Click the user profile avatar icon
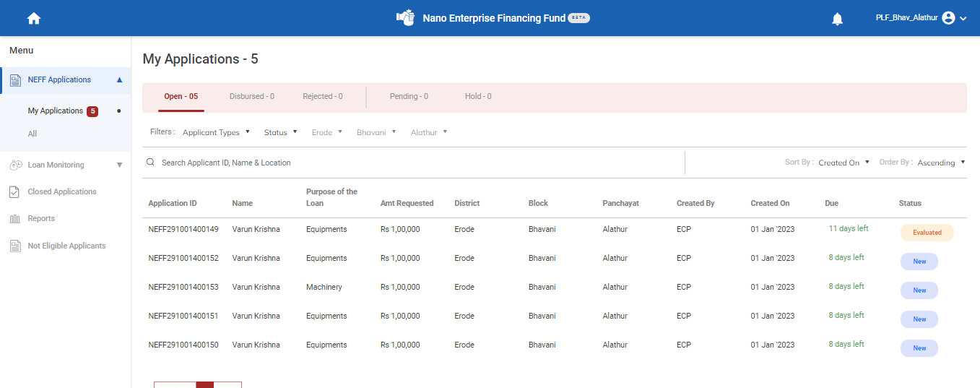 [949, 18]
